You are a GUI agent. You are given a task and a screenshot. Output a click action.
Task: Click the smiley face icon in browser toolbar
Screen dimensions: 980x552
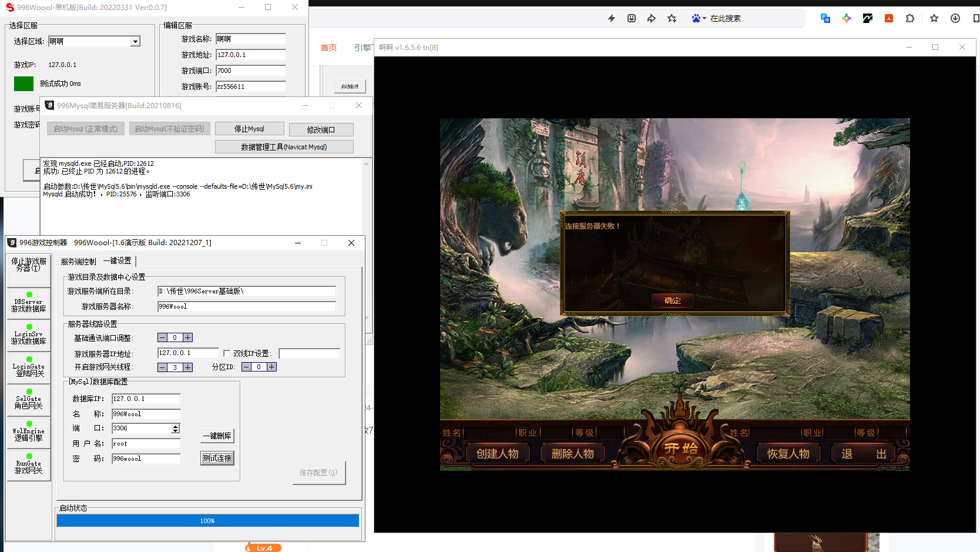[632, 18]
